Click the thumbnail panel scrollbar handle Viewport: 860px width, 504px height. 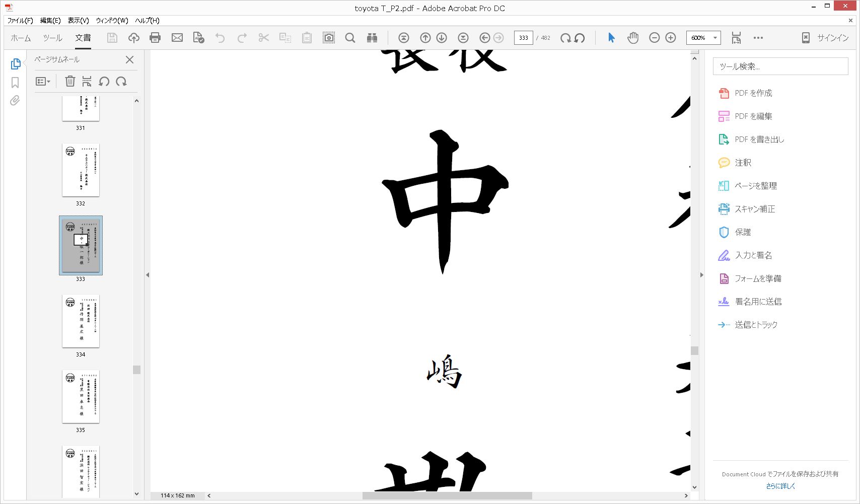pyautogui.click(x=136, y=370)
